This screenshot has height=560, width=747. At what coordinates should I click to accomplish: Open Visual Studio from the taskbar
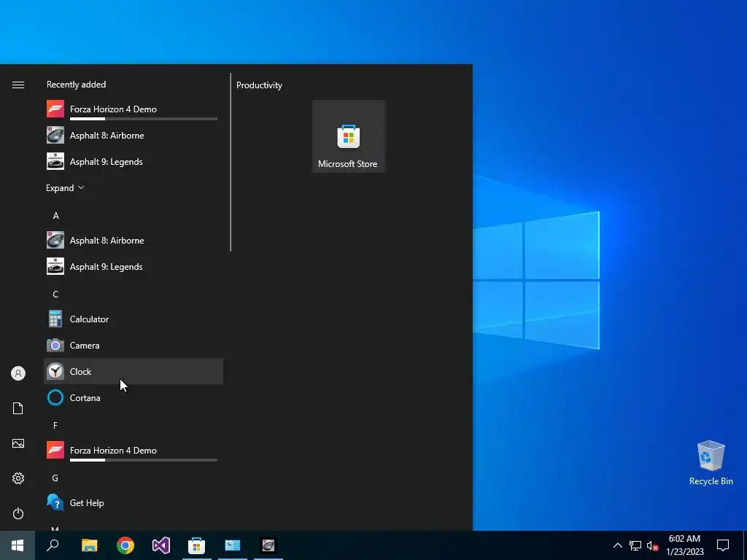[x=161, y=545]
